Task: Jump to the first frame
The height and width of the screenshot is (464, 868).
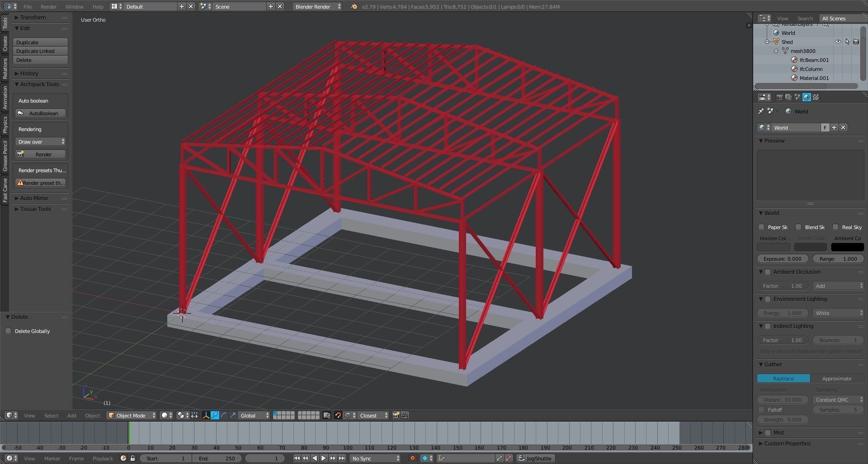Action: pos(297,458)
